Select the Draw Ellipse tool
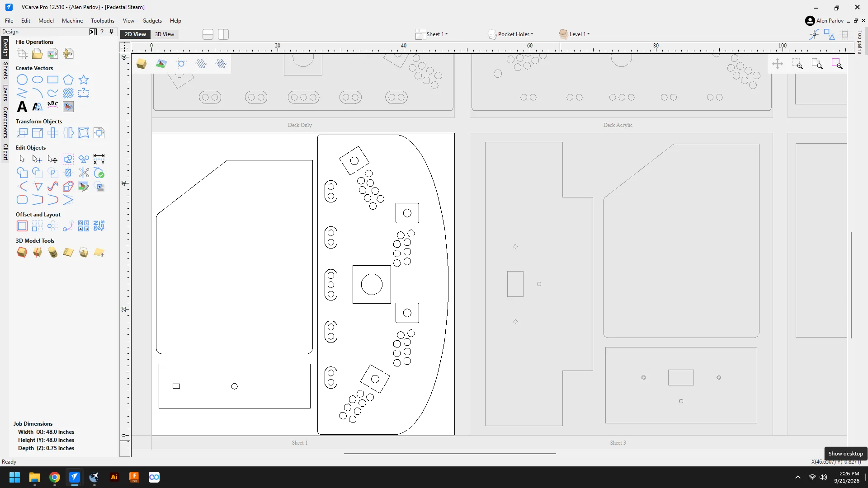868x488 pixels. coord(38,80)
